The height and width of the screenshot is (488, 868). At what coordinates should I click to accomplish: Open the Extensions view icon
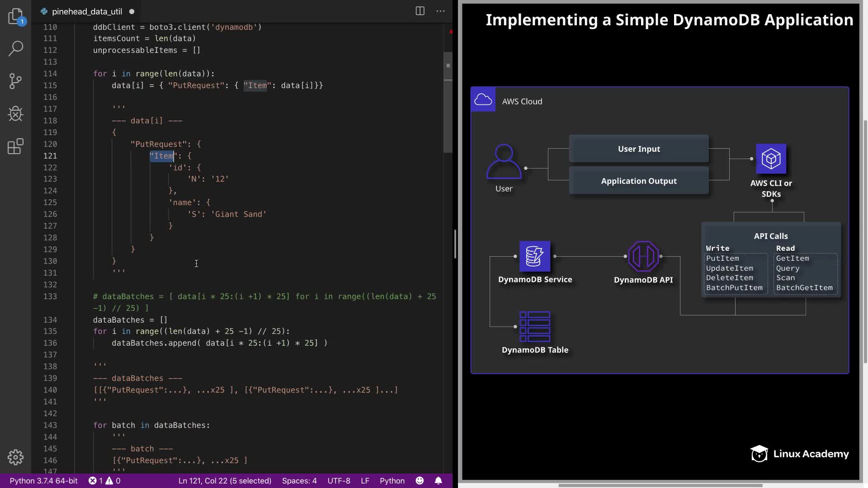[x=16, y=146]
